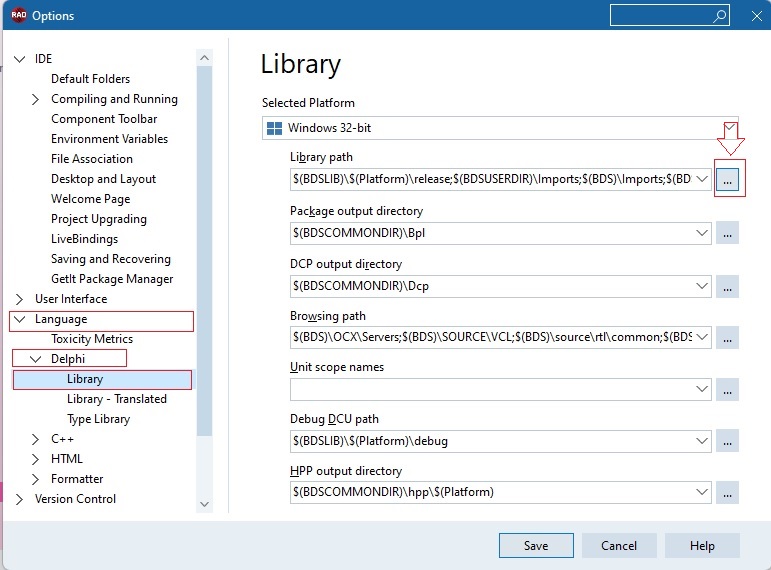Click the search magnifier icon

pos(719,16)
